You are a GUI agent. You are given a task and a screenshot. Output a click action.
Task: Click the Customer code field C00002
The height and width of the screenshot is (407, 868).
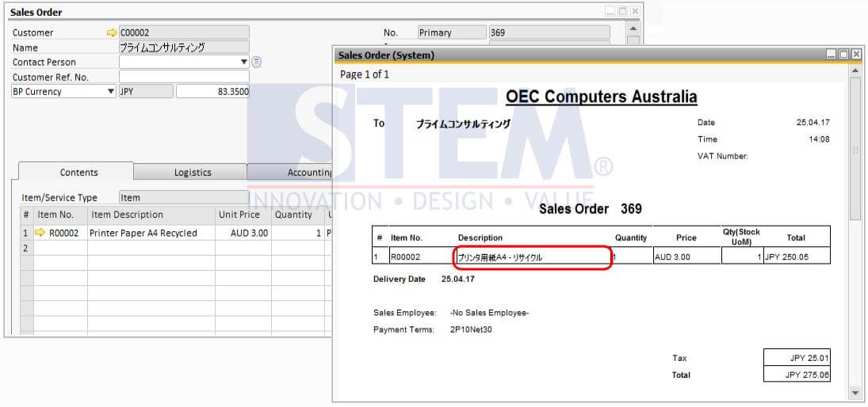pyautogui.click(x=185, y=32)
